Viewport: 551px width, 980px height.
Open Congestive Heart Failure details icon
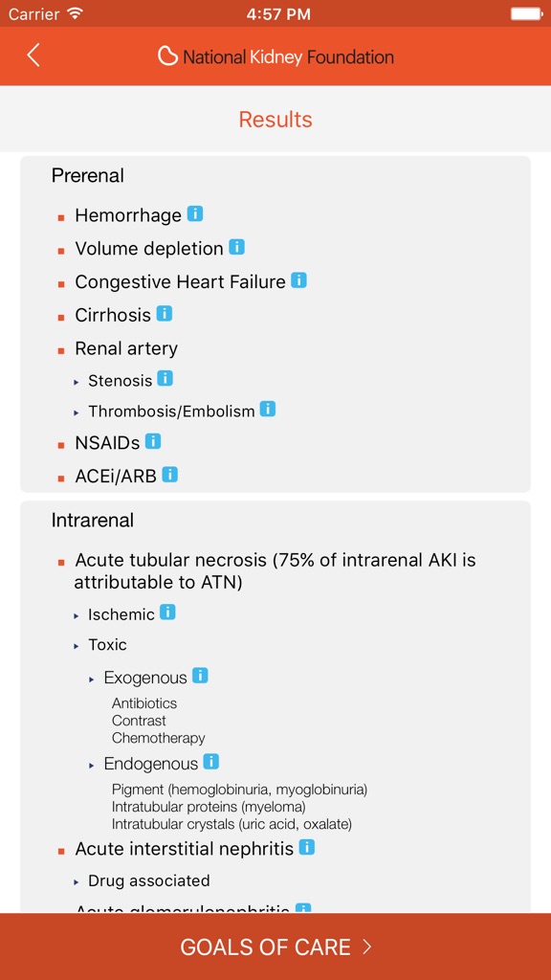(298, 280)
